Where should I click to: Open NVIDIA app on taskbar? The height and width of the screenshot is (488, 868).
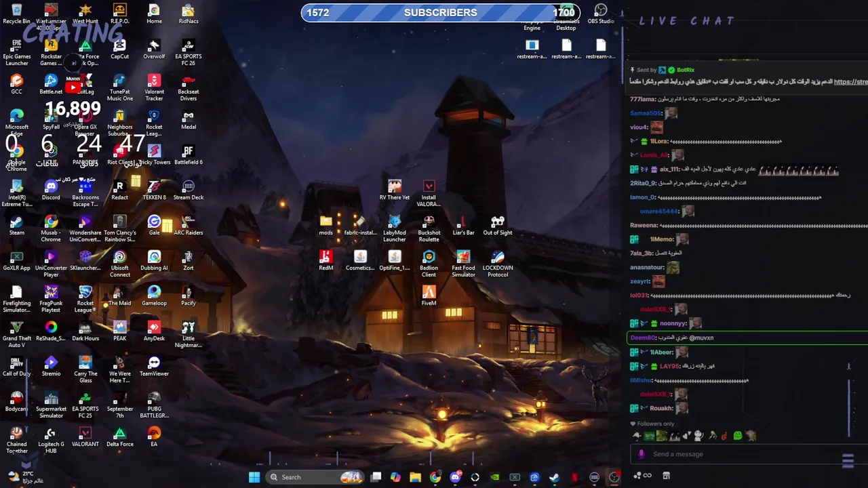tap(495, 477)
